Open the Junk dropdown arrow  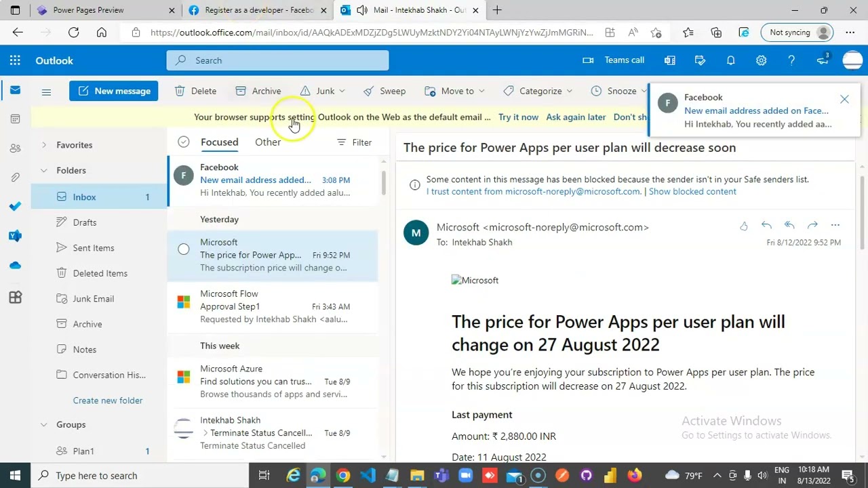click(x=342, y=91)
